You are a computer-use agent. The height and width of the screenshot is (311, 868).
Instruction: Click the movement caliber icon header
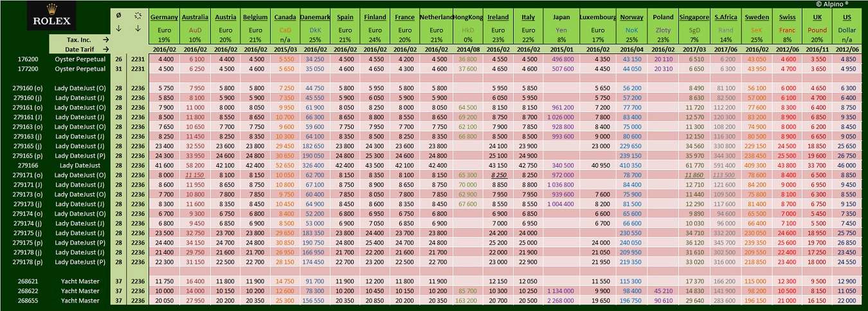coord(138,15)
